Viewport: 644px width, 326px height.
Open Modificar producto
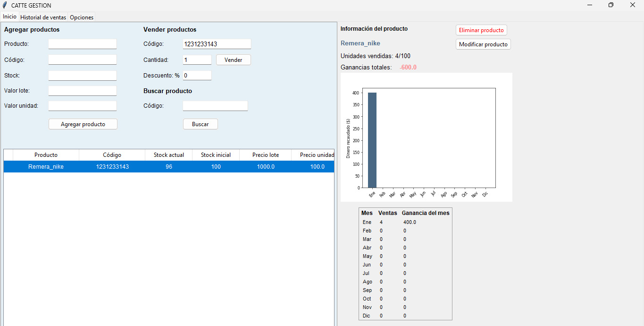click(483, 44)
